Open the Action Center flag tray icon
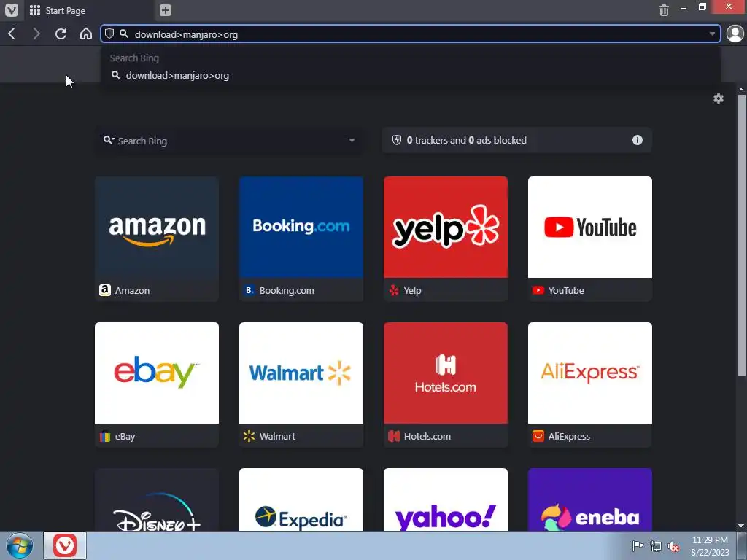Image resolution: width=747 pixels, height=560 pixels. tap(637, 546)
